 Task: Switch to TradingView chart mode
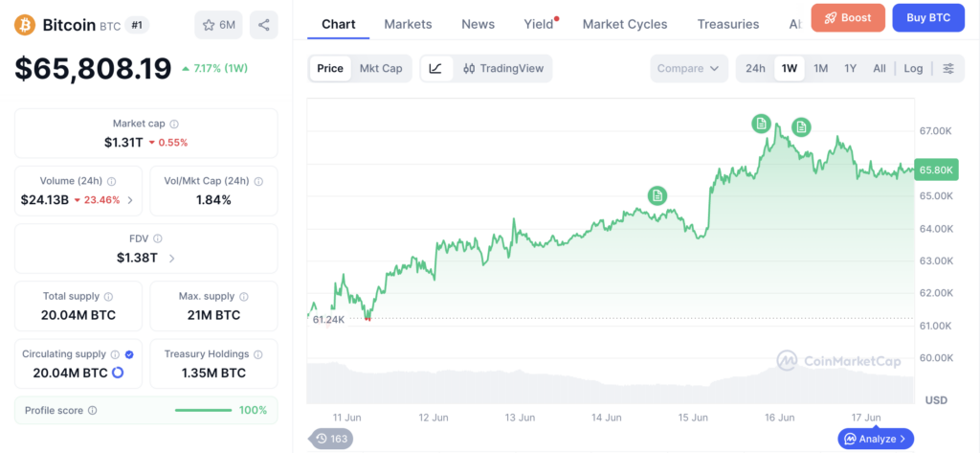(x=503, y=68)
